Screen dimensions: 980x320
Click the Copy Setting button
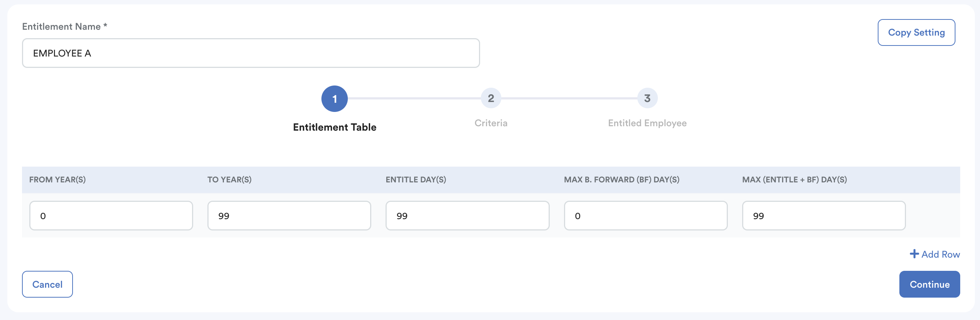click(916, 32)
